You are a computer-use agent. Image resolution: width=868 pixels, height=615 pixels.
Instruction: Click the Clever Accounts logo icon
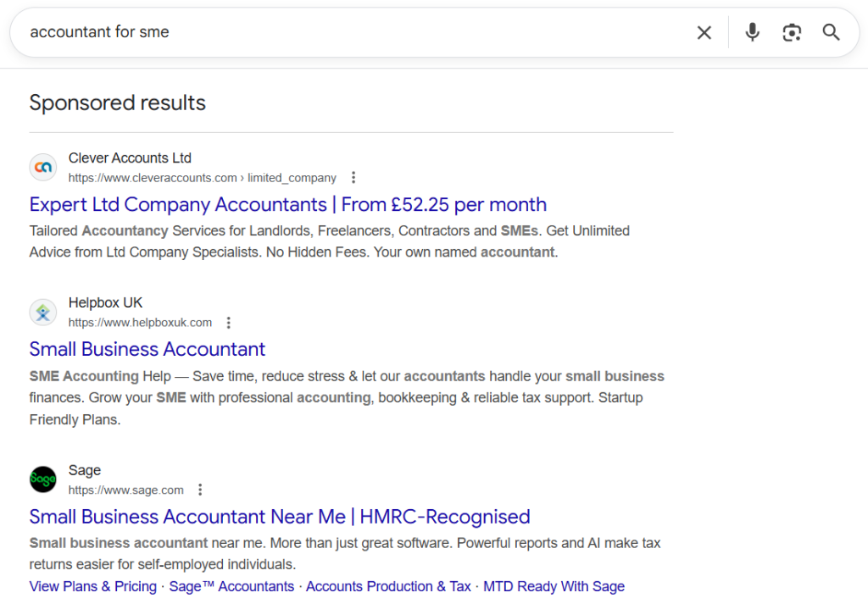pos(43,168)
